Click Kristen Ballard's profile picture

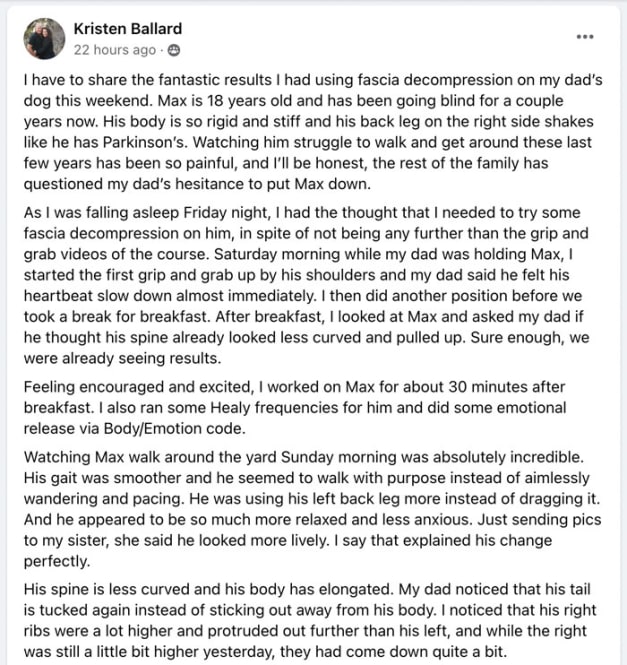point(44,38)
